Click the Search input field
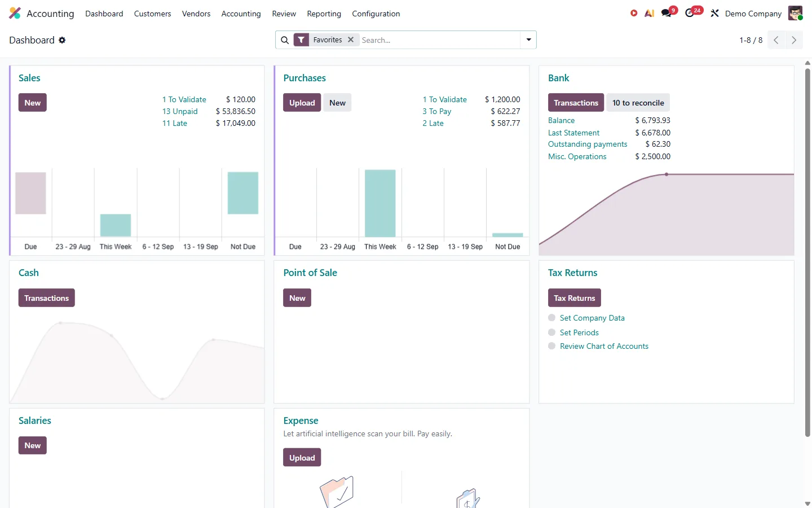 439,40
